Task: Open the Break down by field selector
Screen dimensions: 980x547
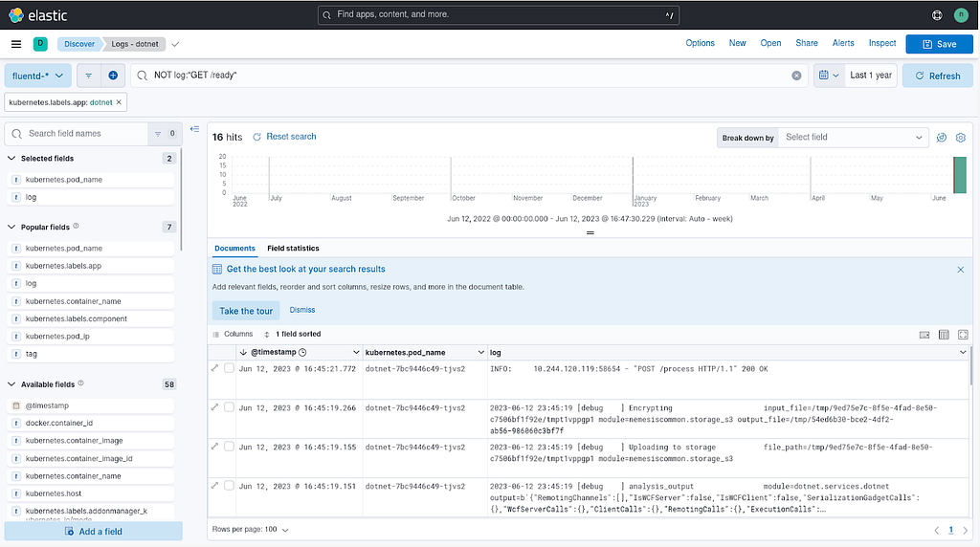Action: click(x=853, y=138)
